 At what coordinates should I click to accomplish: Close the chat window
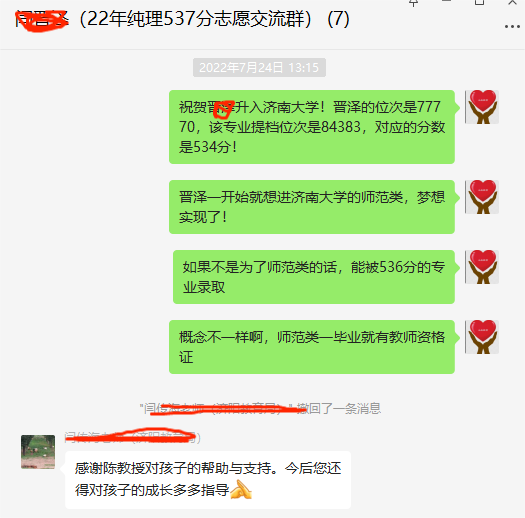point(512,2)
